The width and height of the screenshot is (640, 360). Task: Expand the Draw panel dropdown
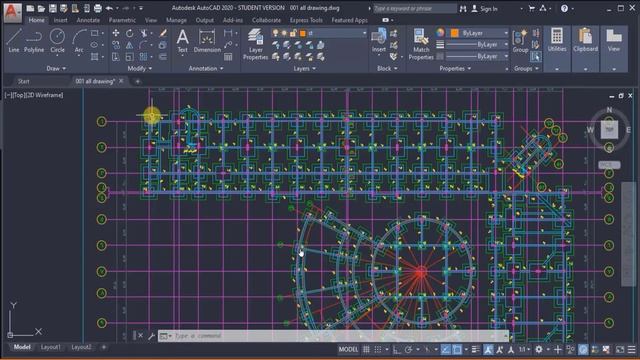[x=56, y=69]
